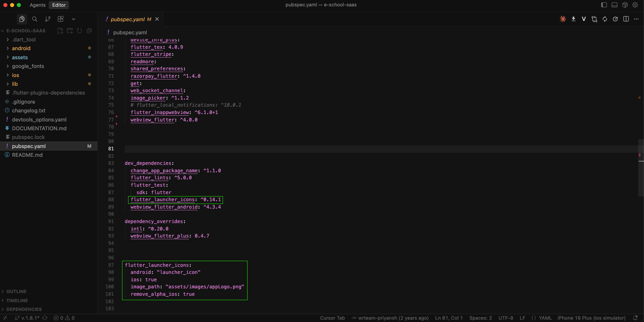This screenshot has width=644, height=322.
Task: Click the New File icon in explorer
Action: (60, 31)
